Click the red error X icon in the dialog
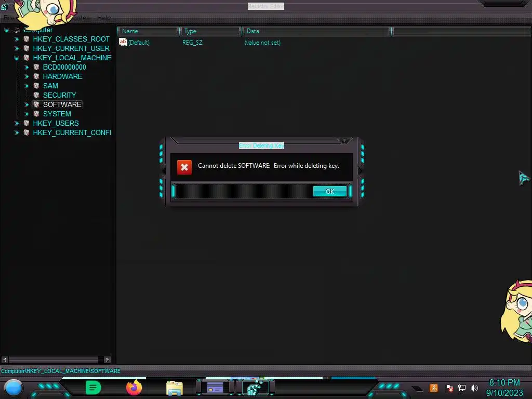The width and height of the screenshot is (532, 399). (x=184, y=167)
